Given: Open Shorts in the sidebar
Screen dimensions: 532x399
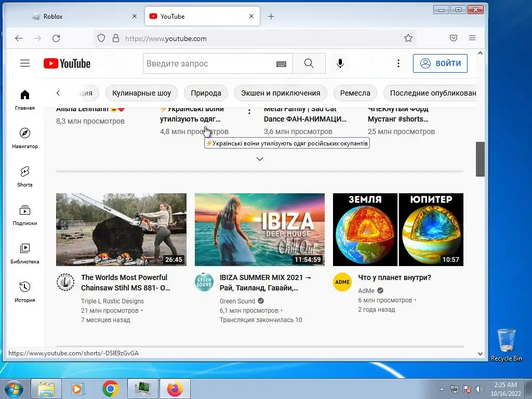Looking at the screenshot, I should [25, 177].
